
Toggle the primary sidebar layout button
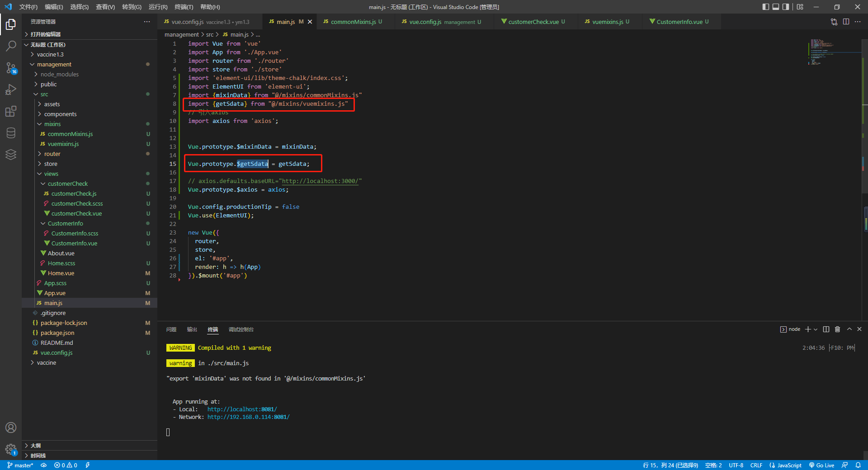tap(765, 7)
